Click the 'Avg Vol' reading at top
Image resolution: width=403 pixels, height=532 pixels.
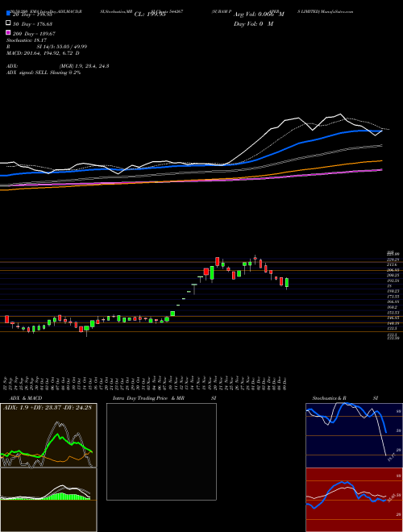(259, 15)
